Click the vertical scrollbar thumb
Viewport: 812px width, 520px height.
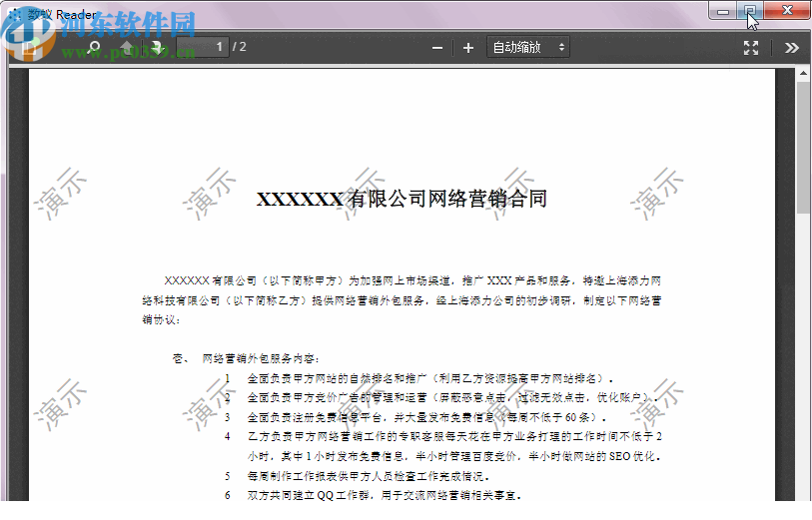click(x=803, y=148)
